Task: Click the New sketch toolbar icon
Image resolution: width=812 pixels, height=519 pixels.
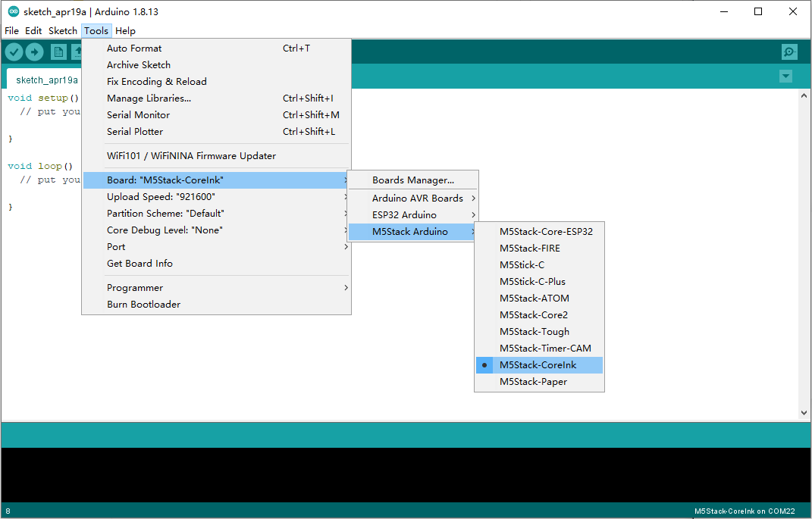Action: click(x=58, y=52)
